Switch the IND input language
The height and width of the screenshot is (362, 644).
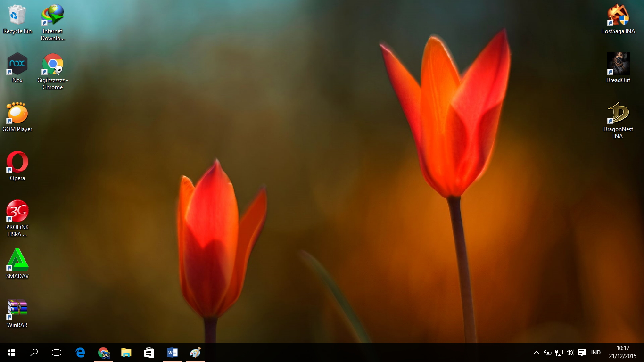pyautogui.click(x=595, y=352)
